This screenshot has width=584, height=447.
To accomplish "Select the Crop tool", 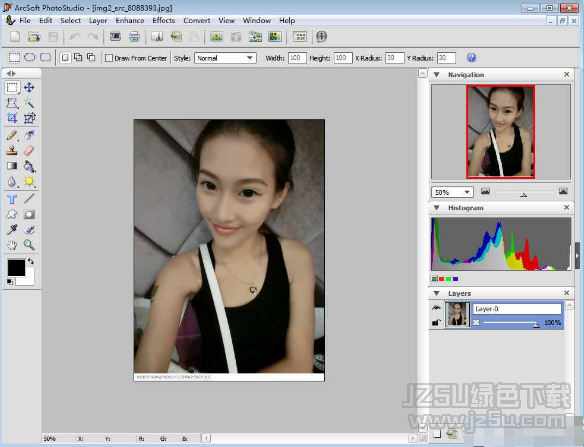I will (12, 118).
